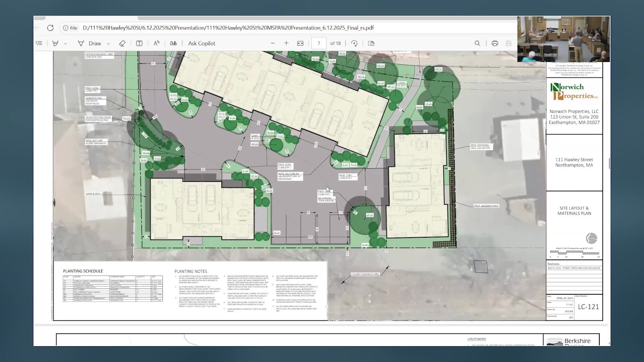The image size is (644, 362).
Task: Open the Translate tool
Action: pos(173,43)
